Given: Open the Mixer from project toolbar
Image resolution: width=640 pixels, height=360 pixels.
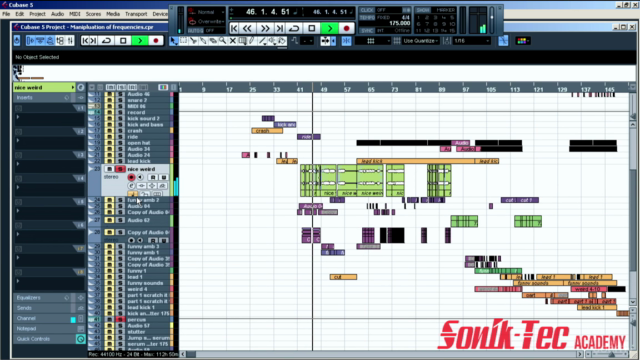Looking at the screenshot, I should pos(70,40).
